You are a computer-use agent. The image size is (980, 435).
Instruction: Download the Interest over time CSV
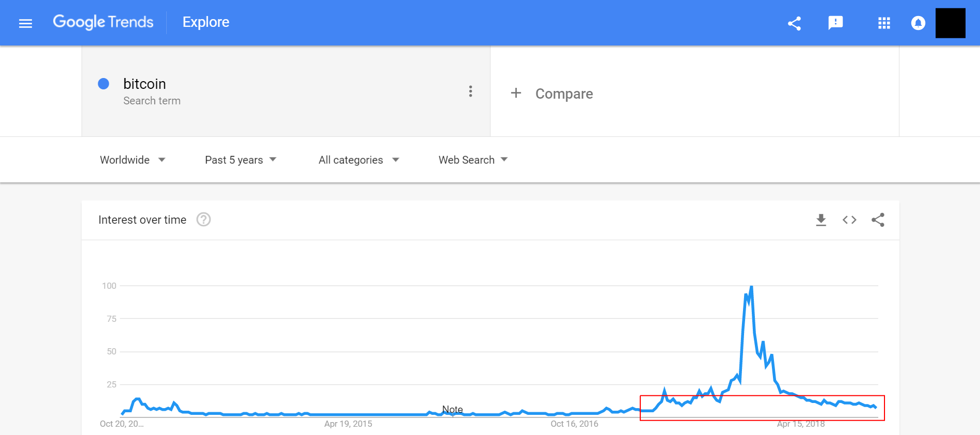(x=821, y=220)
